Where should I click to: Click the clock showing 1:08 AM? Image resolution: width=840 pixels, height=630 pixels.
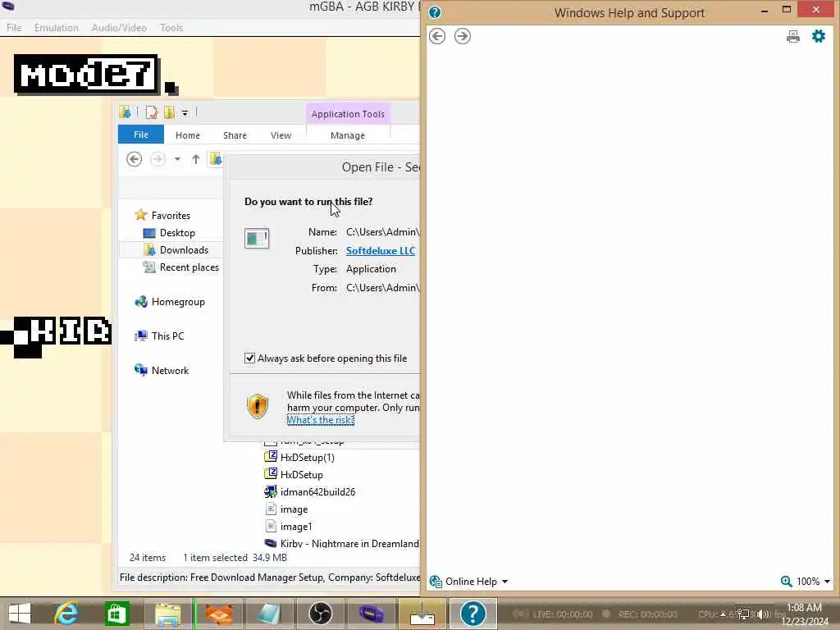(804, 608)
